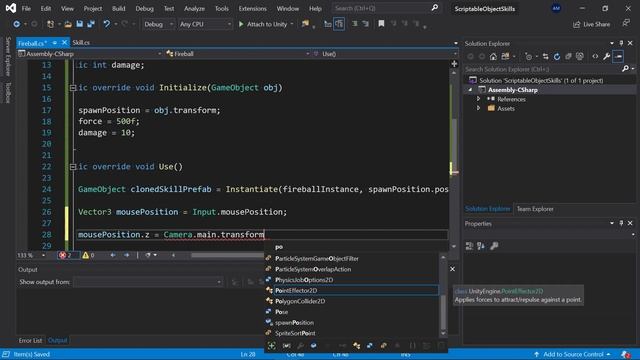Expand the References node
This screenshot has height=360, width=640.
coord(478,99)
